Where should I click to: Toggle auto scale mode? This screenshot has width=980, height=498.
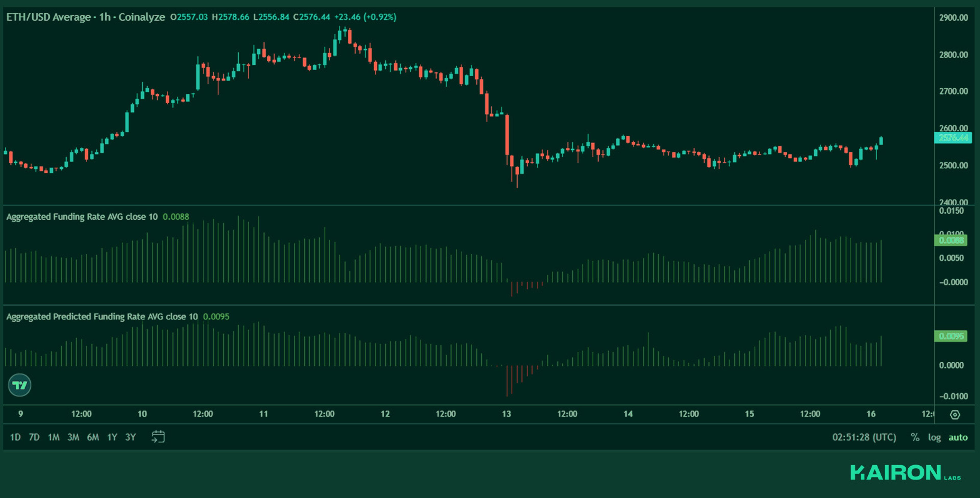click(x=958, y=438)
